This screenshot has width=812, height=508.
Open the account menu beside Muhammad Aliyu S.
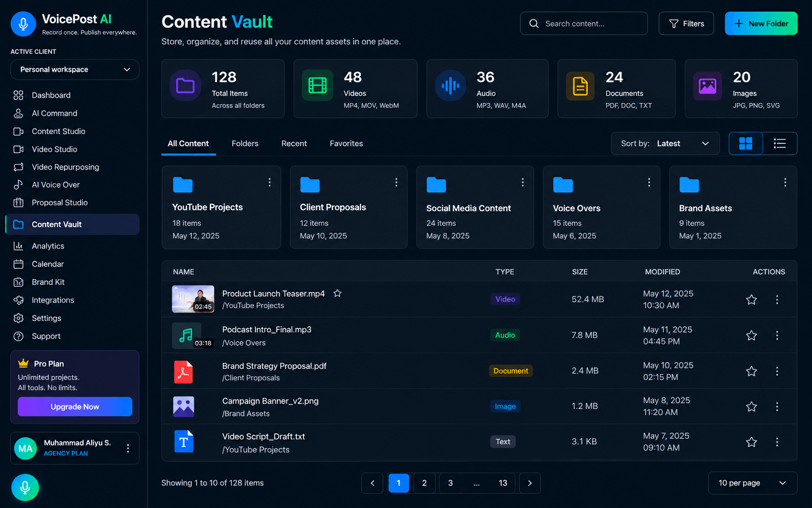128,449
